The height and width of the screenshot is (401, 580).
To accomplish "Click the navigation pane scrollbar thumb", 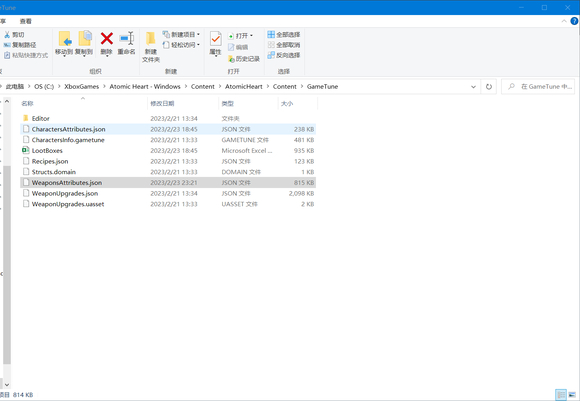I will (x=7, y=264).
